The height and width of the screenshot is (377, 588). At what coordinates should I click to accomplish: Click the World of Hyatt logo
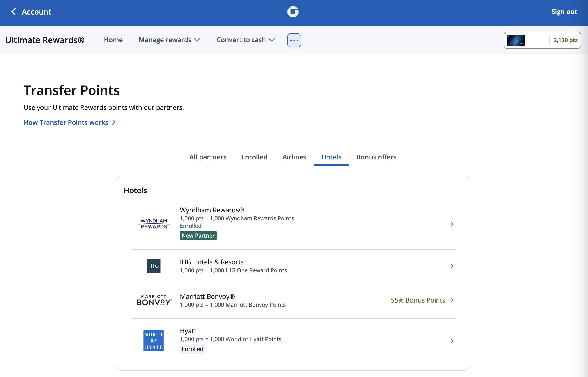click(153, 341)
